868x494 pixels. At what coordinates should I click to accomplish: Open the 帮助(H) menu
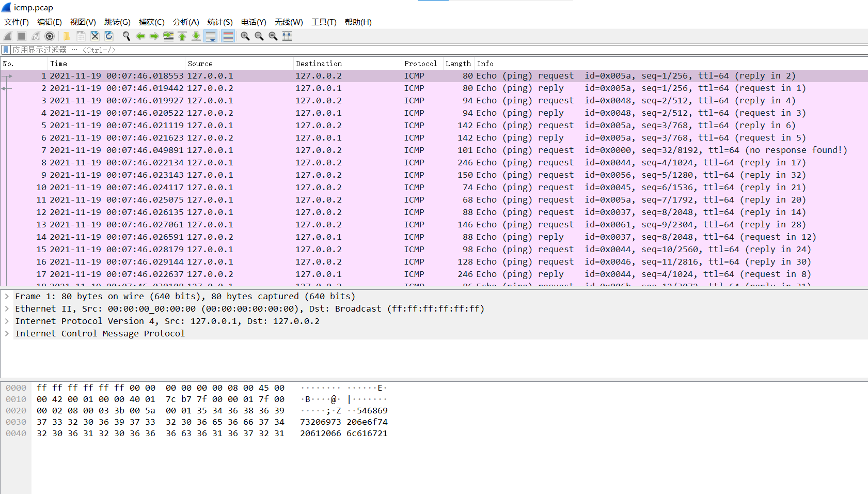click(358, 22)
